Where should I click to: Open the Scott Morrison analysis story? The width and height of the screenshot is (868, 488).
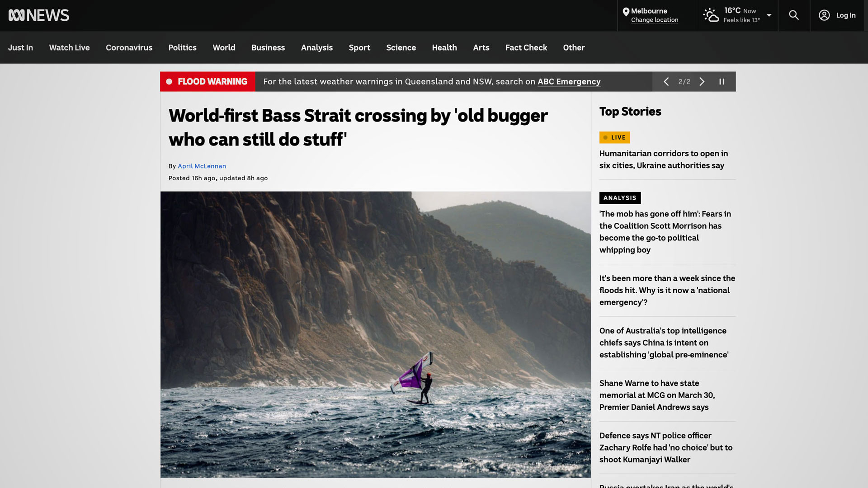coord(665,232)
